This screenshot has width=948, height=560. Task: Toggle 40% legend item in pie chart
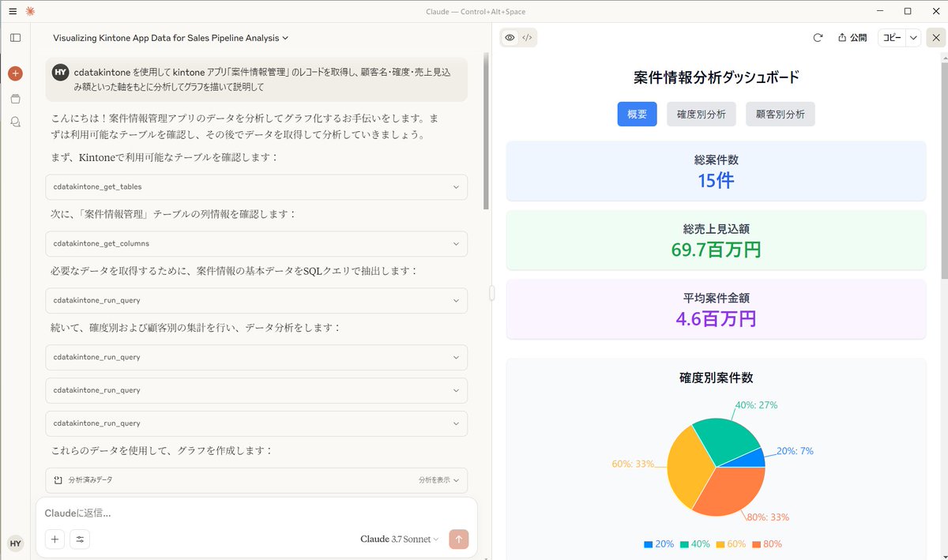pyautogui.click(x=695, y=544)
